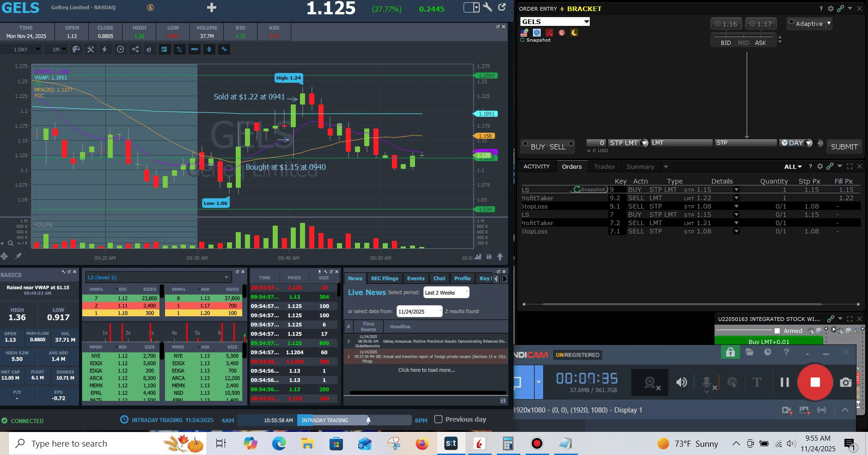Open the Profile tab

pyautogui.click(x=462, y=278)
